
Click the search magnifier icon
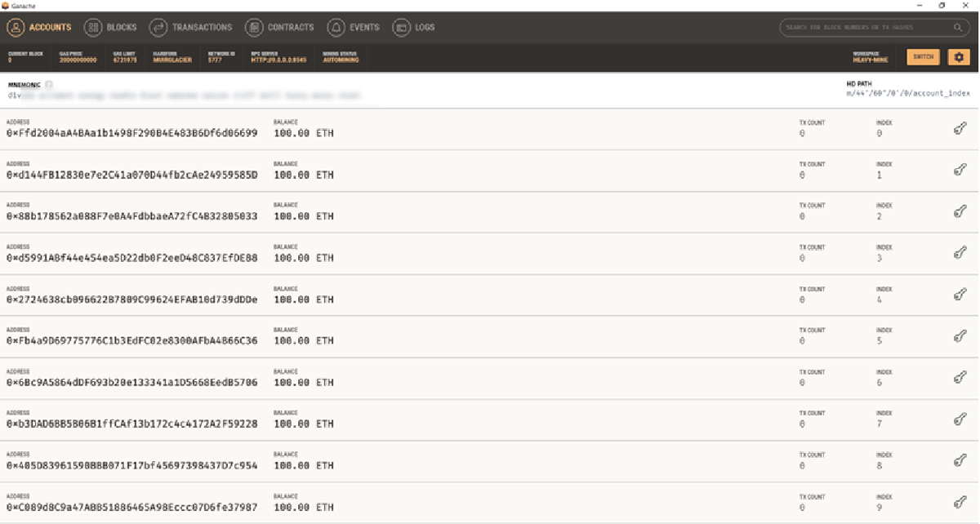[x=958, y=27]
